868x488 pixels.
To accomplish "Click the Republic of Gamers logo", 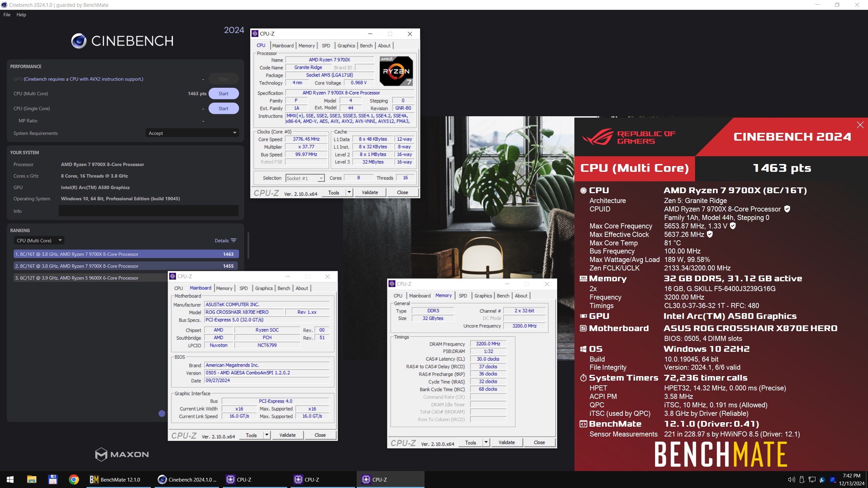I will 629,137.
